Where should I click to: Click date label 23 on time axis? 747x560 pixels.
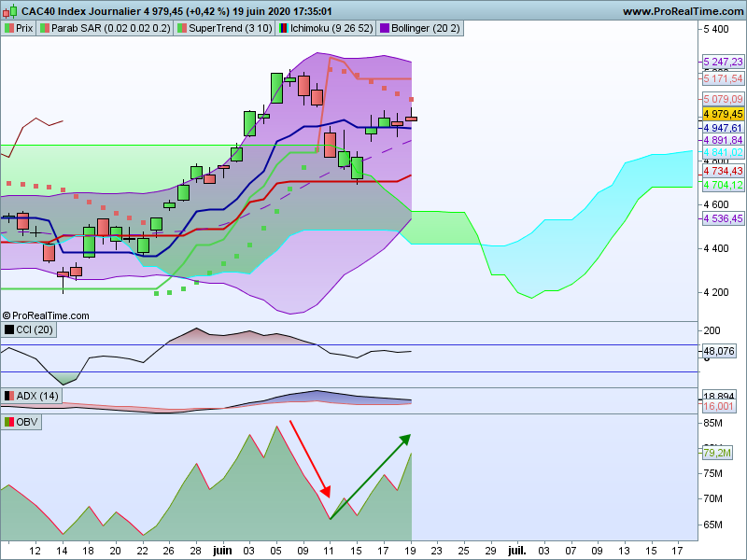(436, 551)
